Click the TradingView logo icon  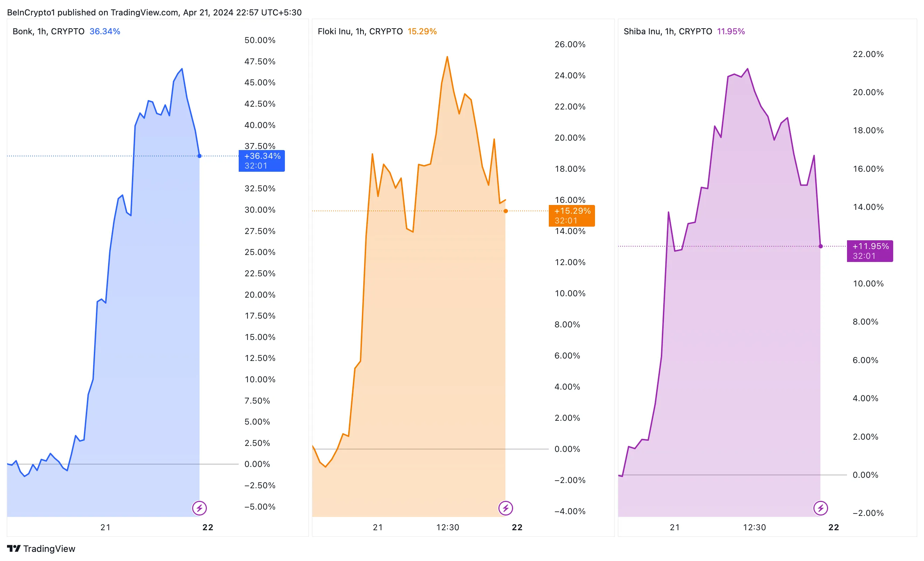pyautogui.click(x=14, y=549)
